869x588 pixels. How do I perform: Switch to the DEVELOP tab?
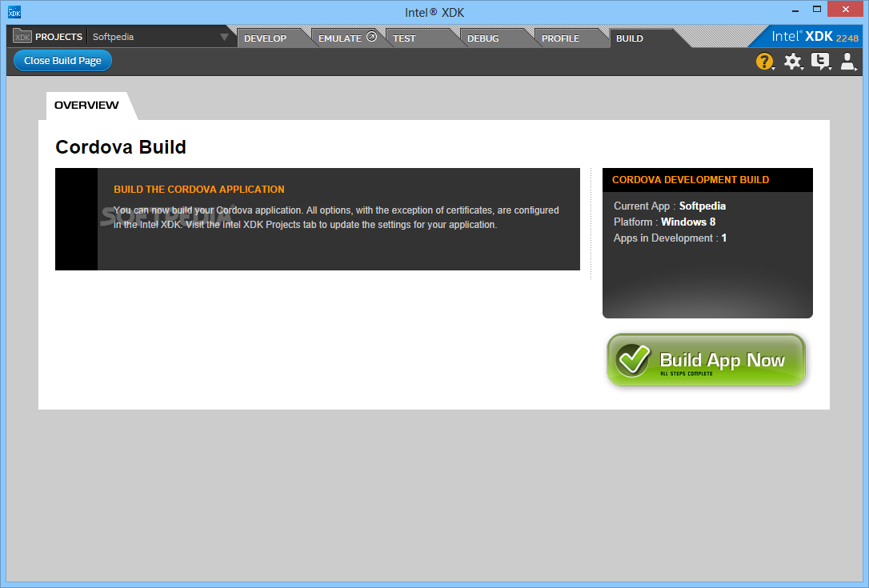265,38
